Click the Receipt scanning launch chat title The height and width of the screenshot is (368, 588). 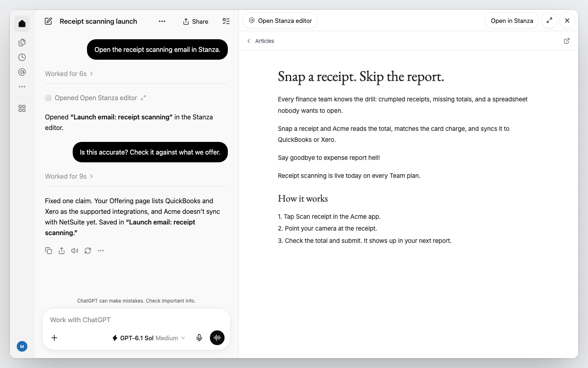(x=98, y=21)
